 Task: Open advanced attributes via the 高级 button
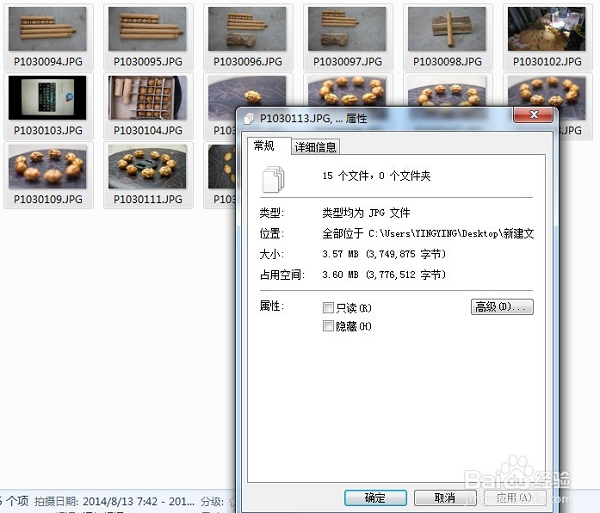click(502, 307)
